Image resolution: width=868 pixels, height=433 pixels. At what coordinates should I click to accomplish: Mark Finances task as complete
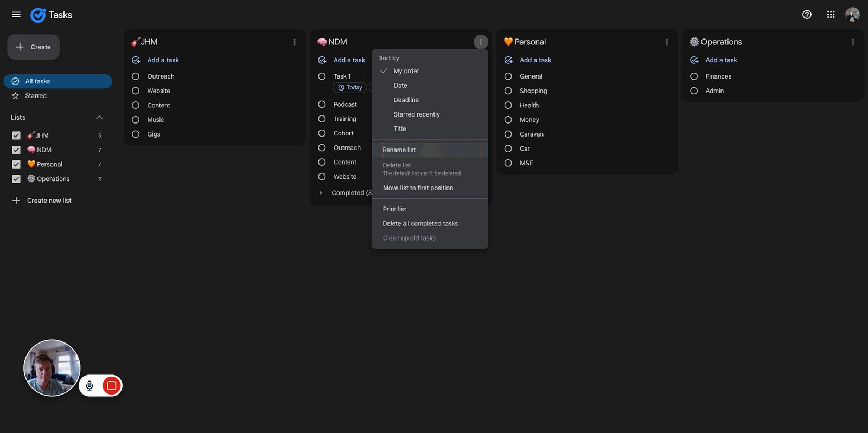click(x=694, y=76)
